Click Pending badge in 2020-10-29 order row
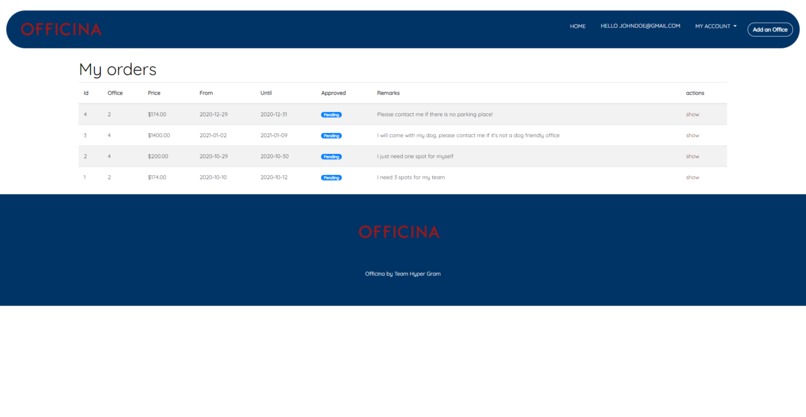Screen dimensions: 806x417 pos(331,157)
